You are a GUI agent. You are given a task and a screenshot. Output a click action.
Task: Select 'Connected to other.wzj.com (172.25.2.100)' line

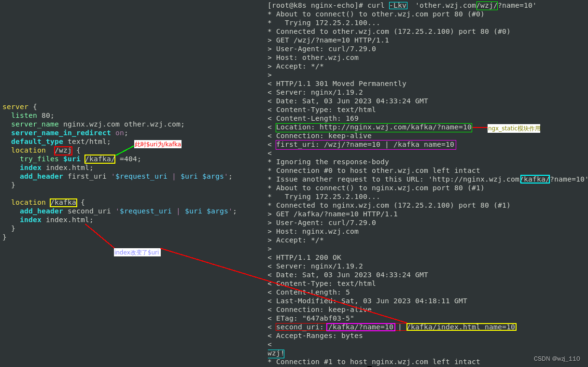389,31
